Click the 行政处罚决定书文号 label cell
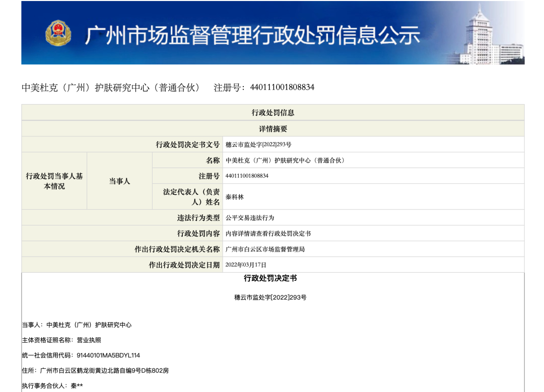Viewport: 544px width, 392px height. 122,144
